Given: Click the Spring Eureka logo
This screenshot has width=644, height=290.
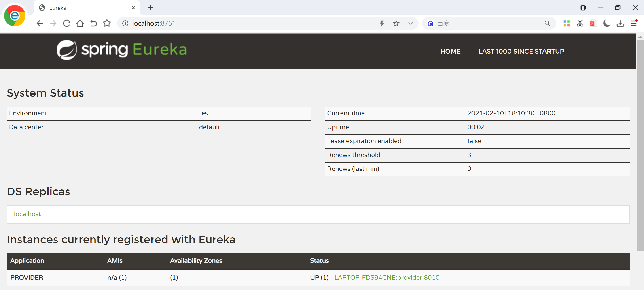Looking at the screenshot, I should coord(121,49).
